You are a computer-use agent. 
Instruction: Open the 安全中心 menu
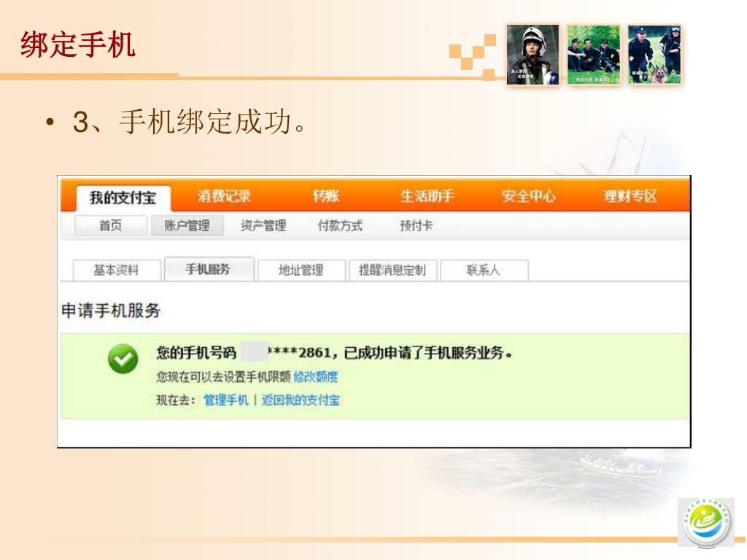click(528, 195)
